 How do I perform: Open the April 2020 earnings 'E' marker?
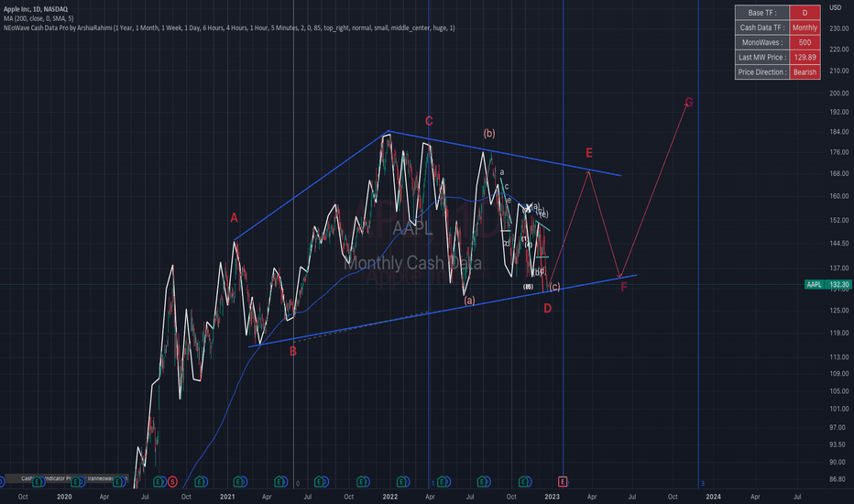pyautogui.click(x=117, y=482)
